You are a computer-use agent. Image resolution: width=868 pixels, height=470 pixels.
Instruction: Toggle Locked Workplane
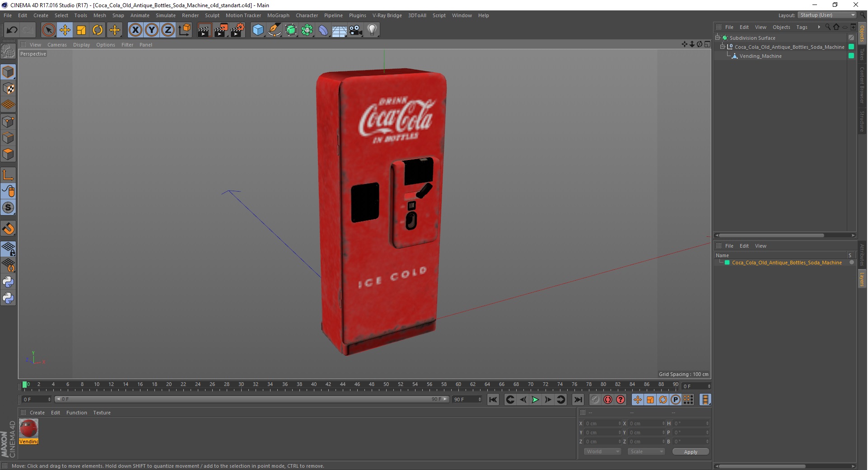click(8, 249)
